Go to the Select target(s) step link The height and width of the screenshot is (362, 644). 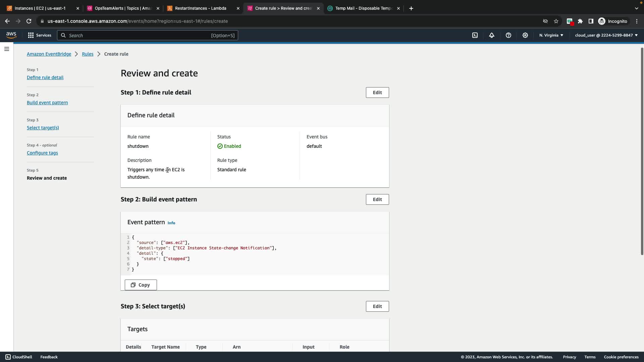43,128
